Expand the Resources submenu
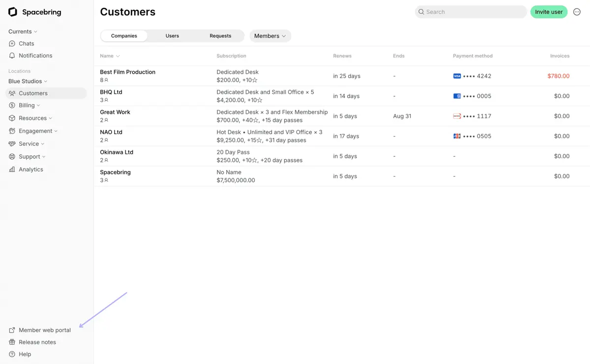590x364 pixels. [x=50, y=118]
